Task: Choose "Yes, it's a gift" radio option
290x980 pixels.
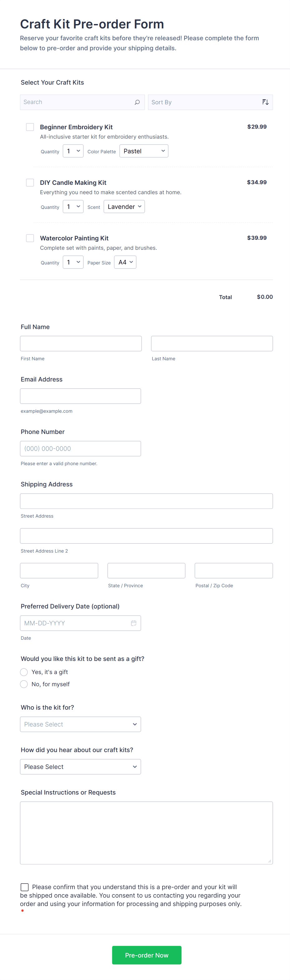Action: pos(24,672)
